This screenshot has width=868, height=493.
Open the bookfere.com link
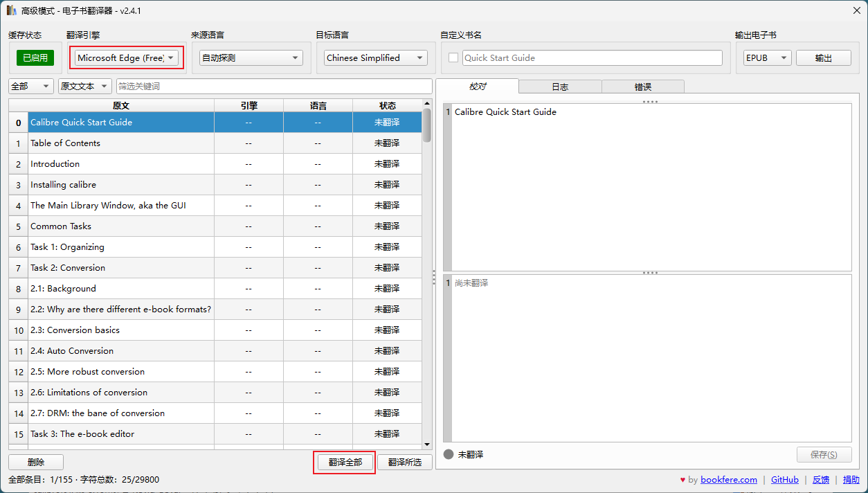coord(728,480)
